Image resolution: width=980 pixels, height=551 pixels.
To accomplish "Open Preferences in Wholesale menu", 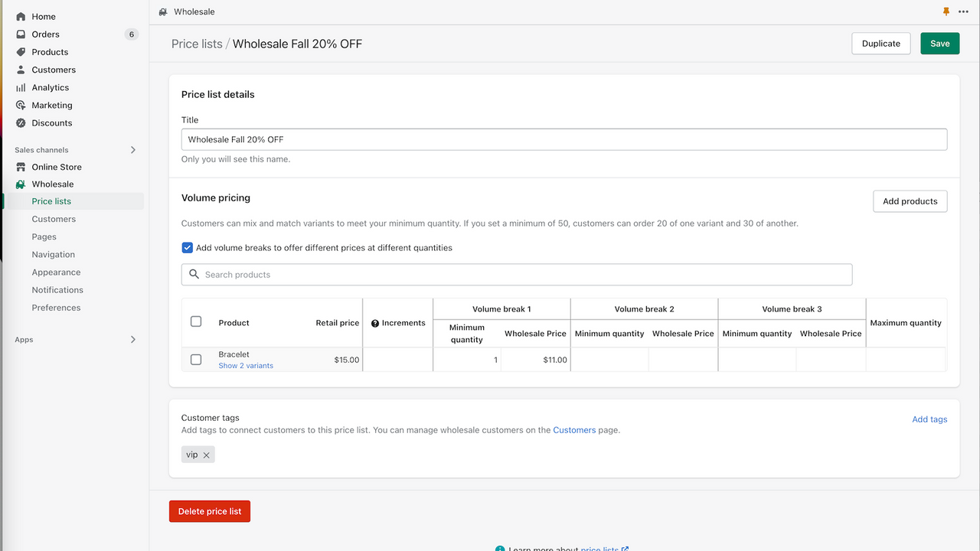I will pos(56,307).
